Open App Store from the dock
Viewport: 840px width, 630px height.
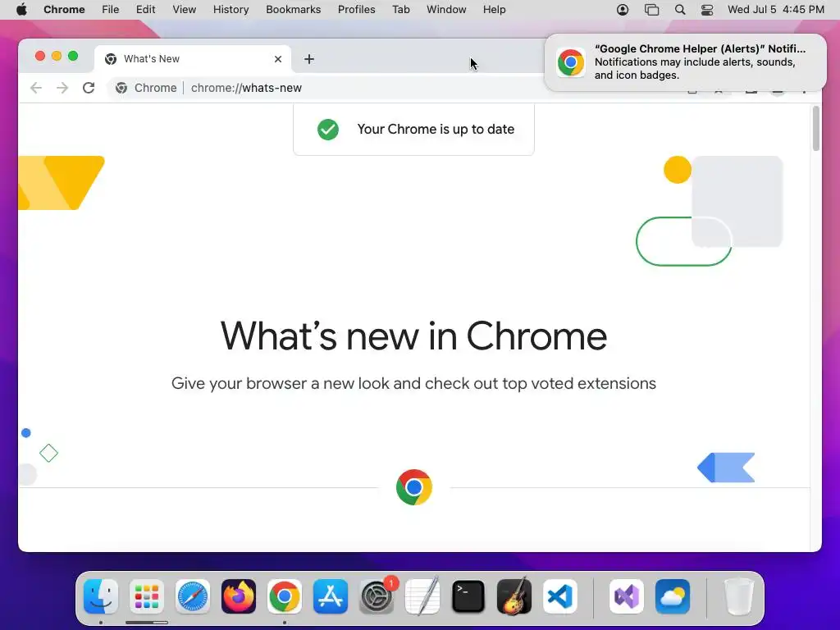[331, 596]
